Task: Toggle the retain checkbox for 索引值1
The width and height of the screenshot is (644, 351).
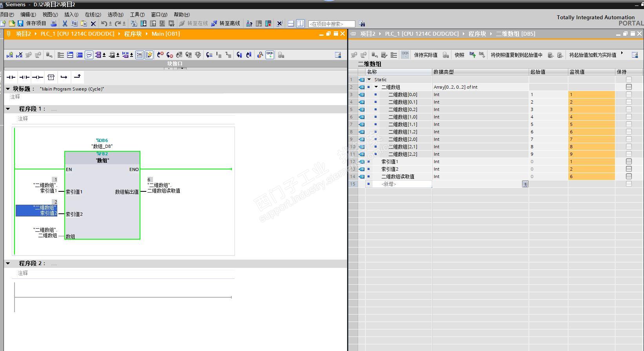Action: 629,162
